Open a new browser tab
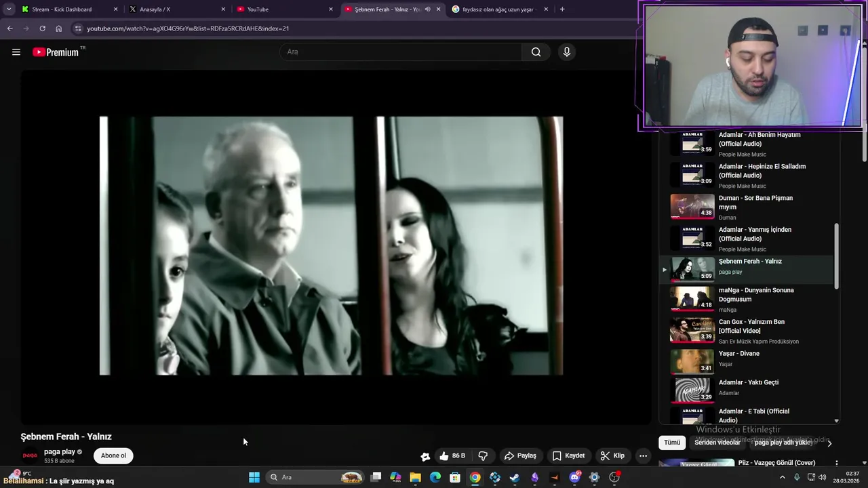868x488 pixels. [562, 9]
